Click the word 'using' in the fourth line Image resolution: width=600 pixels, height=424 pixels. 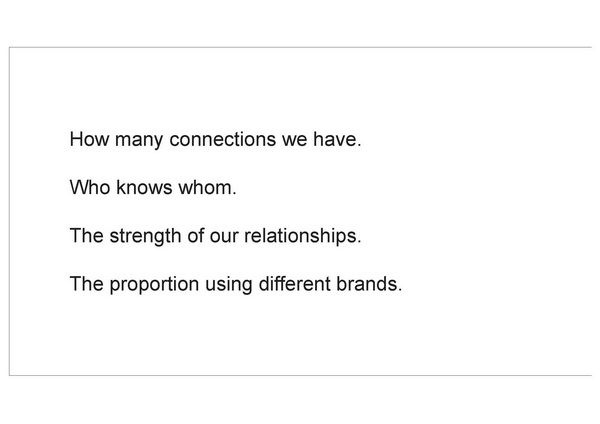[228, 285]
